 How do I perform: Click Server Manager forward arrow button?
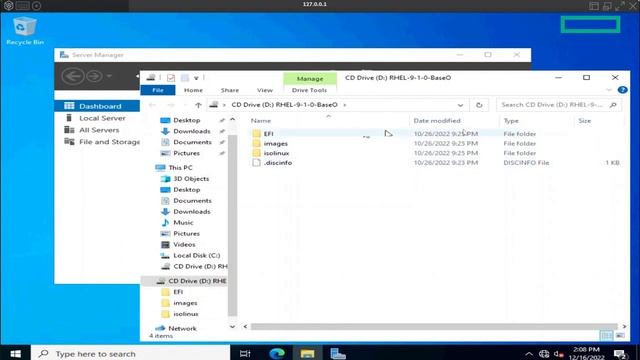(x=94, y=76)
